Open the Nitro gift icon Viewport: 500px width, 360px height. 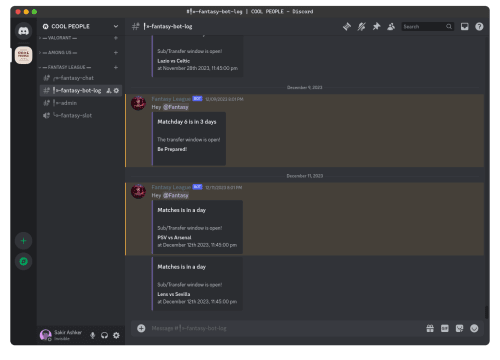click(430, 329)
